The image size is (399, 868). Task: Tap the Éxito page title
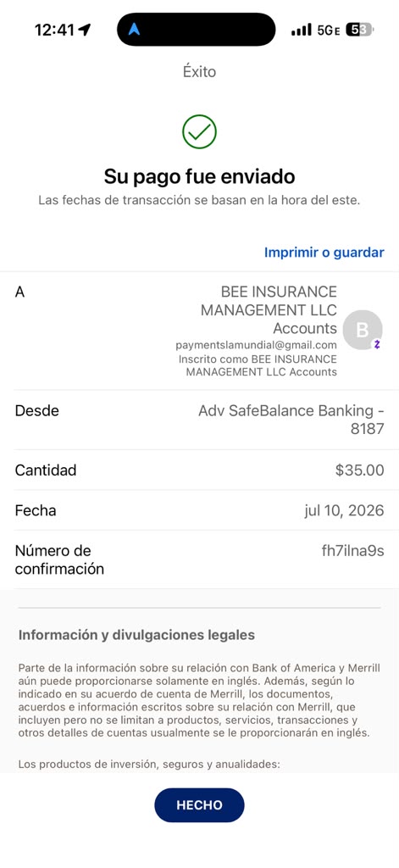tap(199, 72)
